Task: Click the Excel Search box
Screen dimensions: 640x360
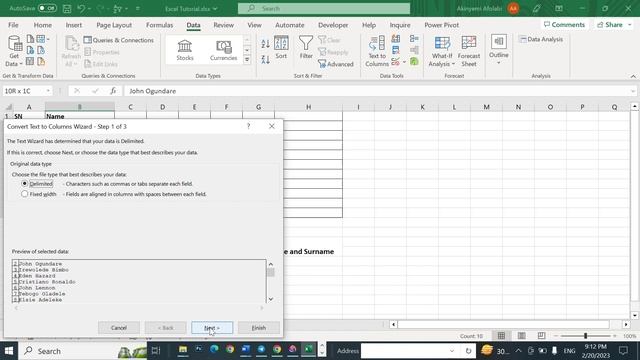Action: click(x=324, y=8)
